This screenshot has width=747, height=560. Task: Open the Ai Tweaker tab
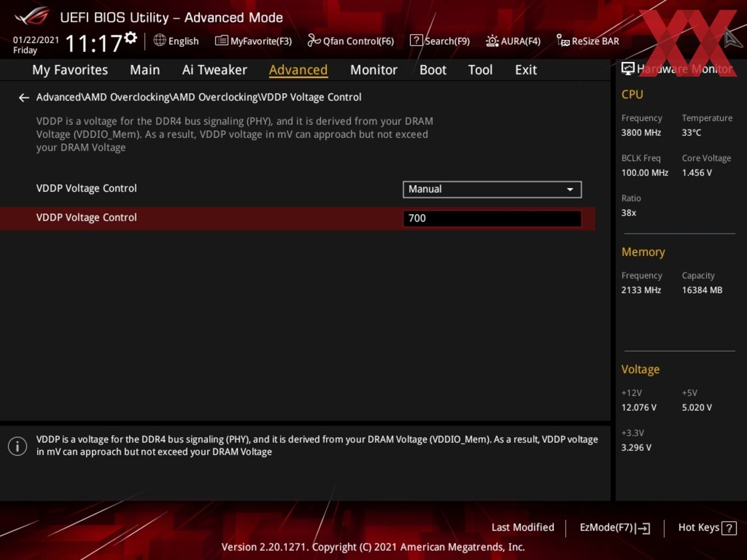tap(215, 70)
